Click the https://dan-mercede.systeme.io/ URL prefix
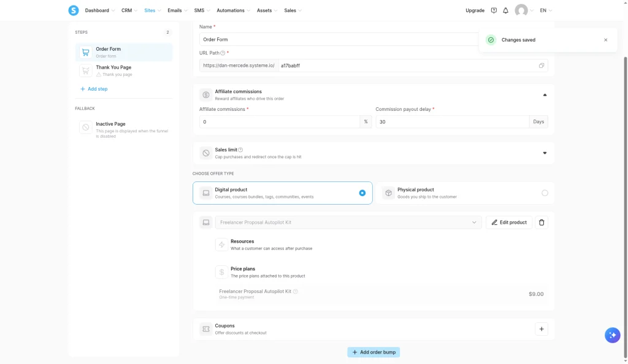Viewport: 628px width, 364px height. click(x=239, y=66)
